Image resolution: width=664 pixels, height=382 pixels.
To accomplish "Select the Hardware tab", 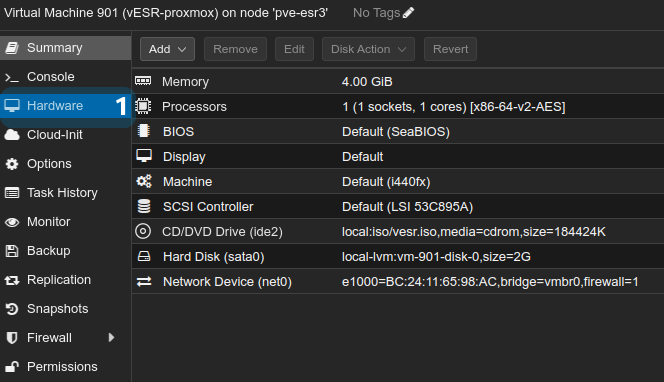I will pos(66,106).
